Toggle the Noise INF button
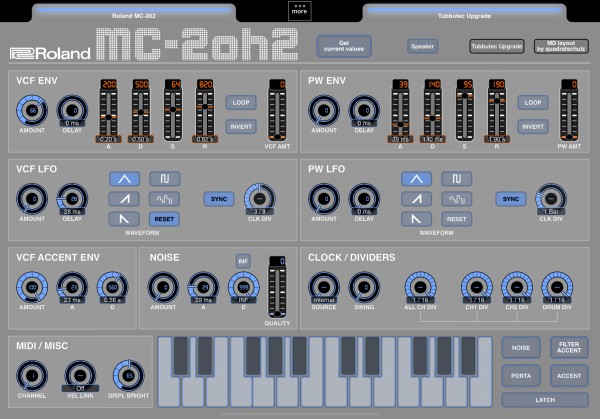600x419 pixels. [243, 261]
